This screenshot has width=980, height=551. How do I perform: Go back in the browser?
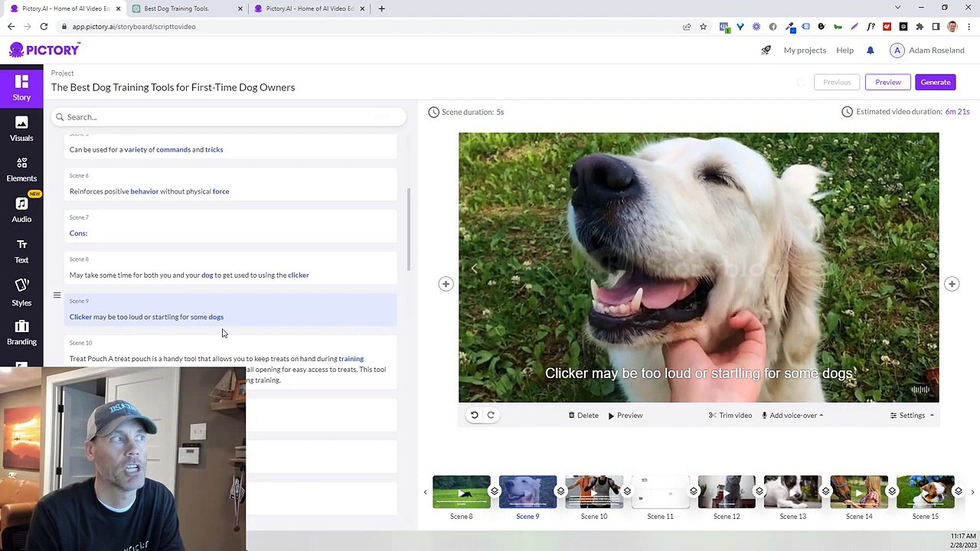(11, 27)
